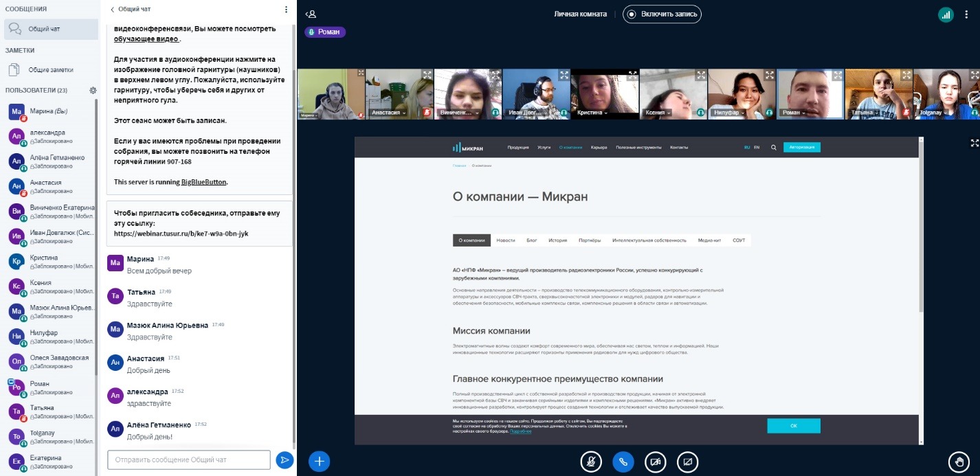Toggle the user list panel button
Image resolution: width=980 pixels, height=476 pixels.
coord(311,14)
